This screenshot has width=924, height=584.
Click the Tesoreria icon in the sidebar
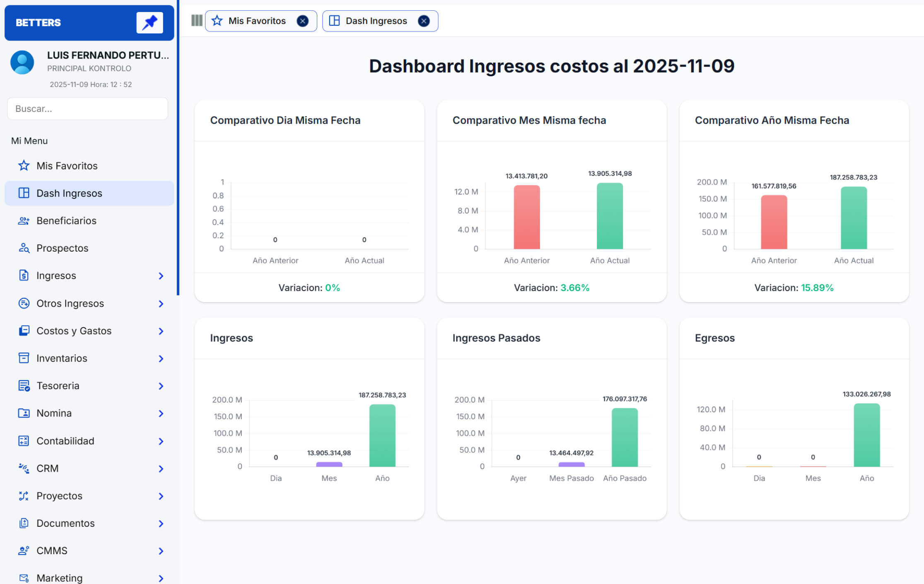point(24,386)
